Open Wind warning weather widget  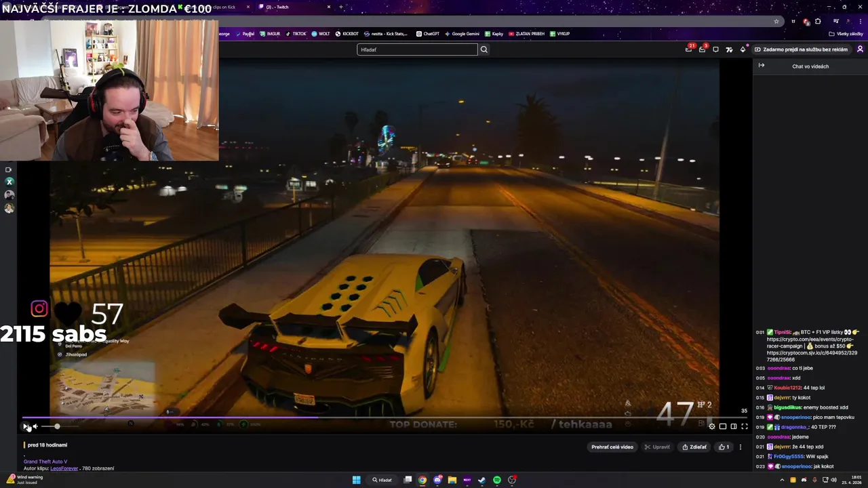click(25, 480)
